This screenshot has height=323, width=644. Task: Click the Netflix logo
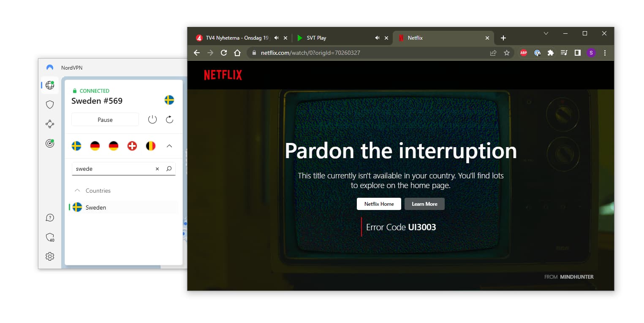(223, 75)
